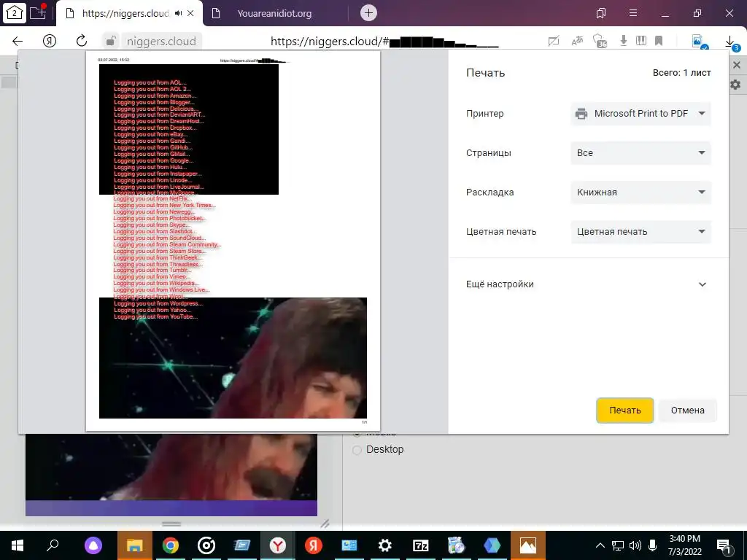Open Google Chrome from the taskbar
The width and height of the screenshot is (747, 560).
[x=171, y=545]
